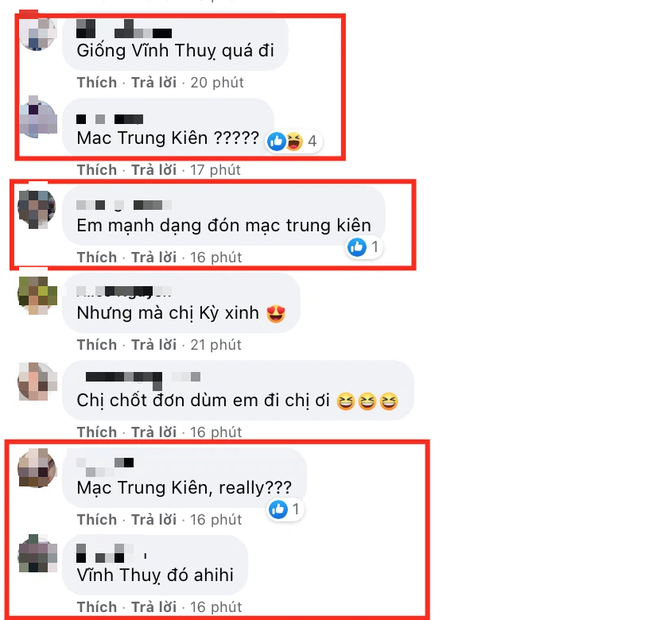This screenshot has height=620, width=660.
Task: Open avatar of "Chị chốt đơn dùm em" commenter
Action: 37,382
